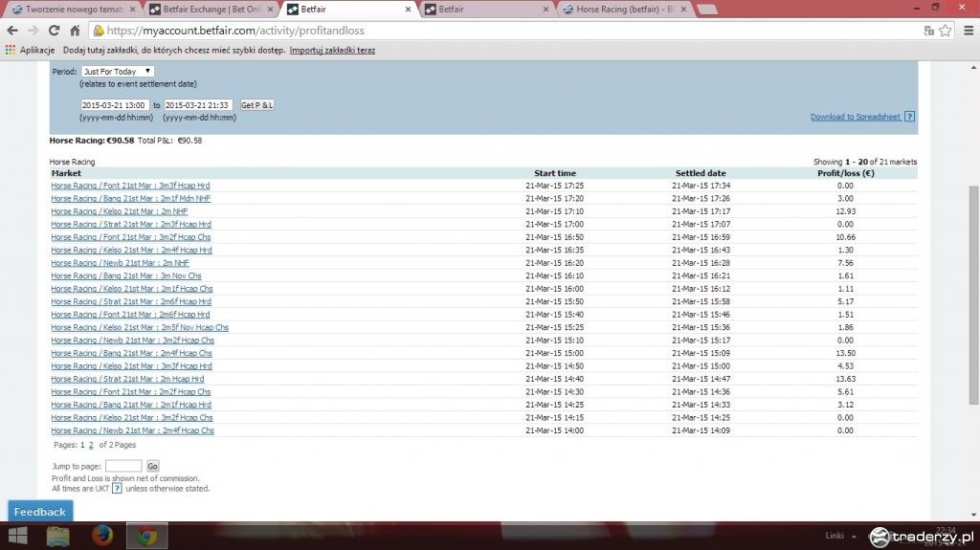This screenshot has width=980, height=550.
Task: Open the Windows Start button
Action: pos(17,536)
